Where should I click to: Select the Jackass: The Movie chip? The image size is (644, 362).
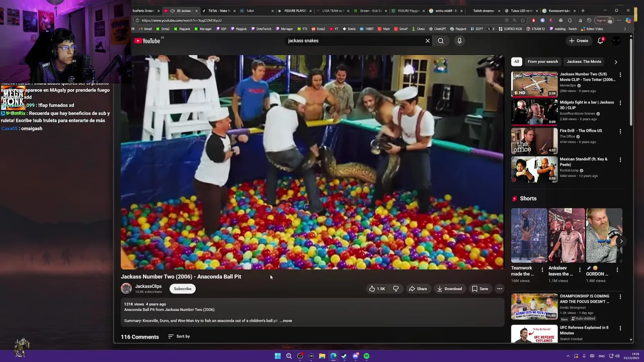(584, 61)
